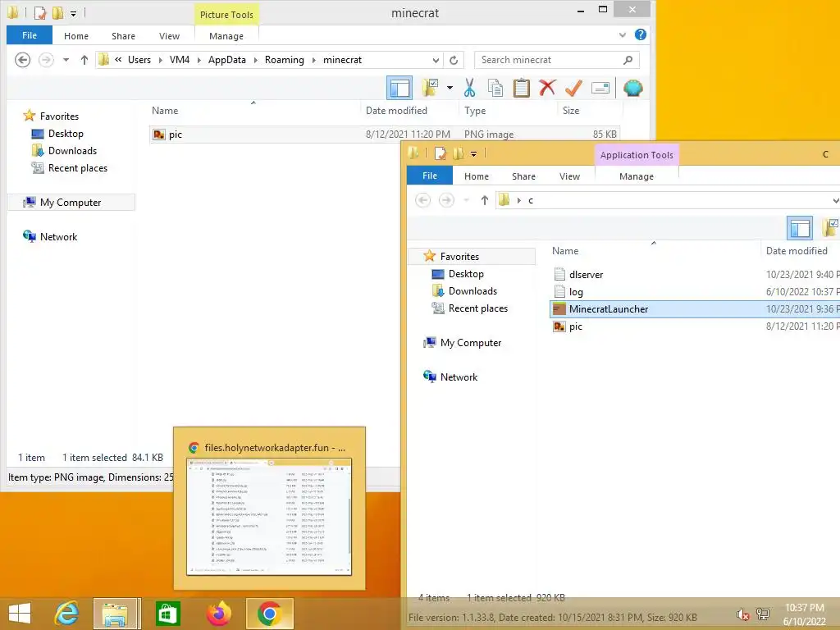Select log file in c window
The width and height of the screenshot is (840, 630).
pyautogui.click(x=576, y=291)
